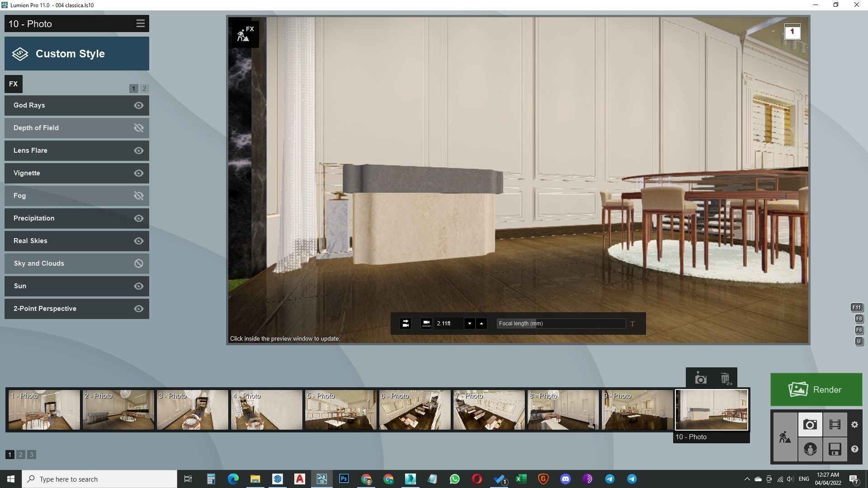Click the camera swap icon

406,324
